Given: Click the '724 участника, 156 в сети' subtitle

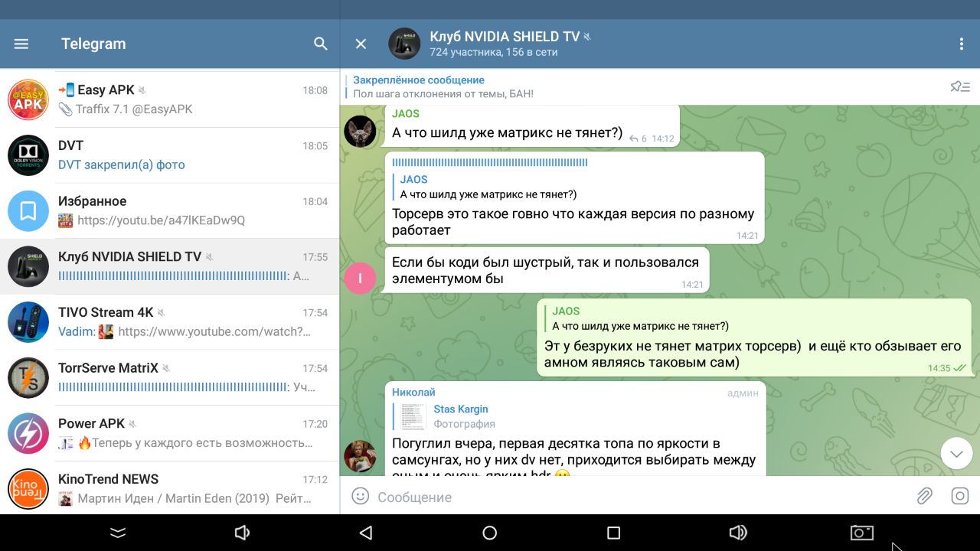Looking at the screenshot, I should pos(494,53).
